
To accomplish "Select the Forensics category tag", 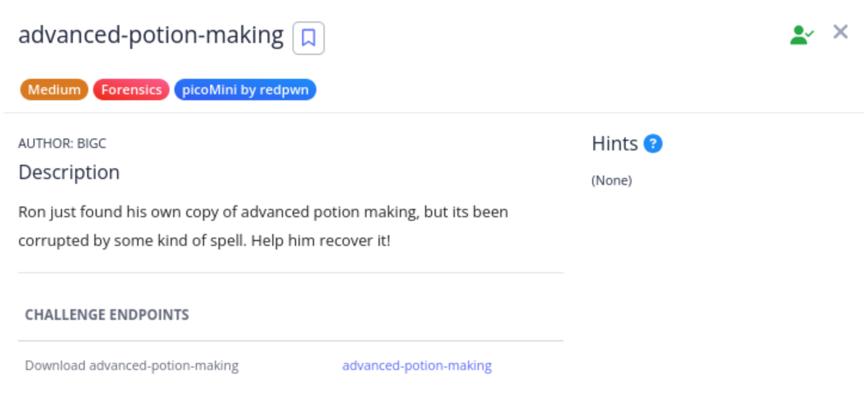I will pyautogui.click(x=131, y=90).
